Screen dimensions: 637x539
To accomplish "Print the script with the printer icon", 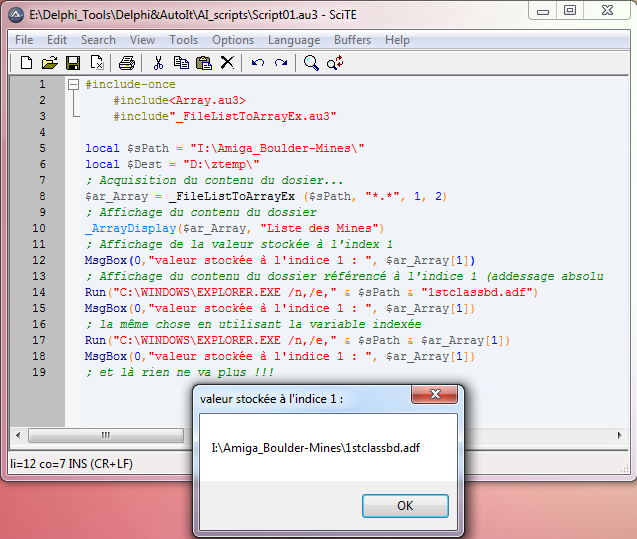I will [127, 63].
